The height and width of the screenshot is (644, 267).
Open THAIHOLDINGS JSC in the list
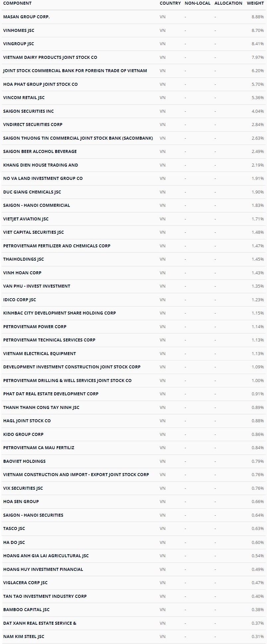pyautogui.click(x=23, y=259)
